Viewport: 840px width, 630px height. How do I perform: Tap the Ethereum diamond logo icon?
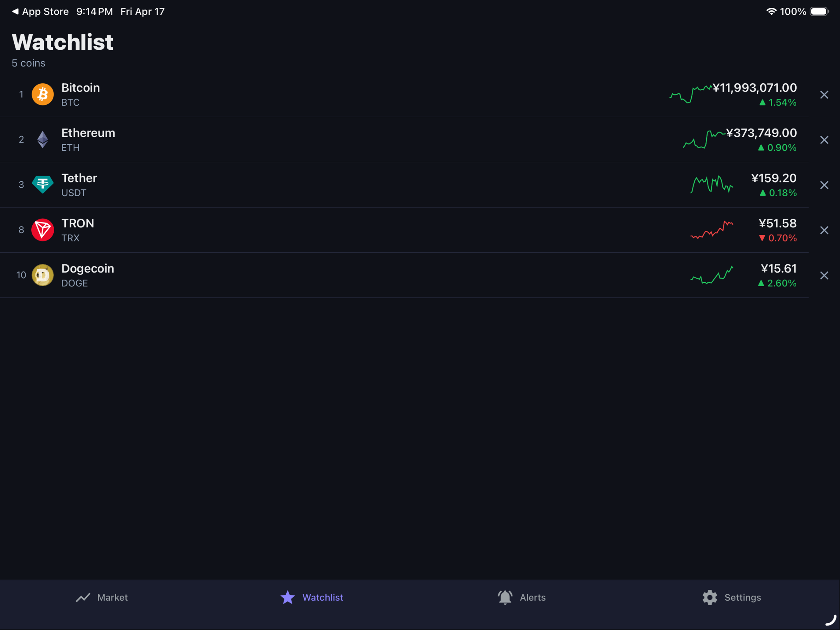click(x=42, y=139)
